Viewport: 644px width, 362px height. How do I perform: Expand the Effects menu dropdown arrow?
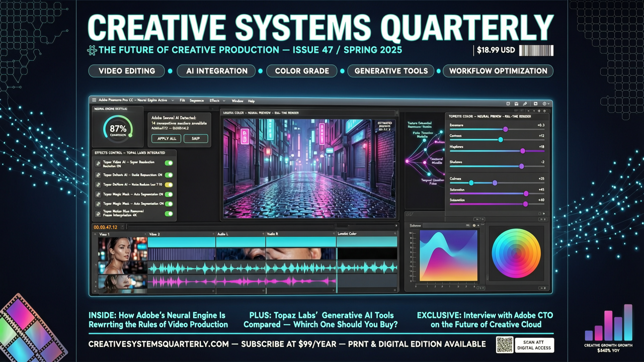[224, 101]
